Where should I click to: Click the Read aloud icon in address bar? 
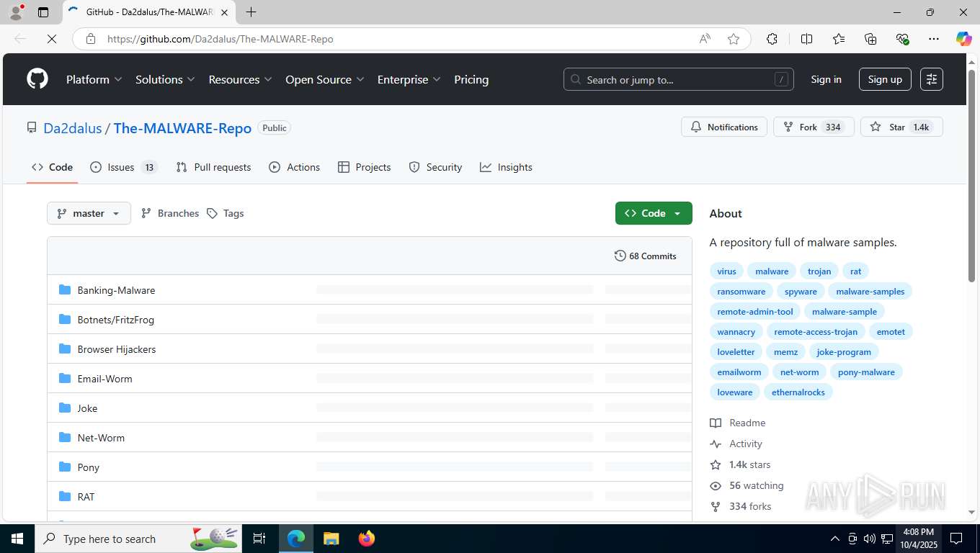pyautogui.click(x=705, y=39)
